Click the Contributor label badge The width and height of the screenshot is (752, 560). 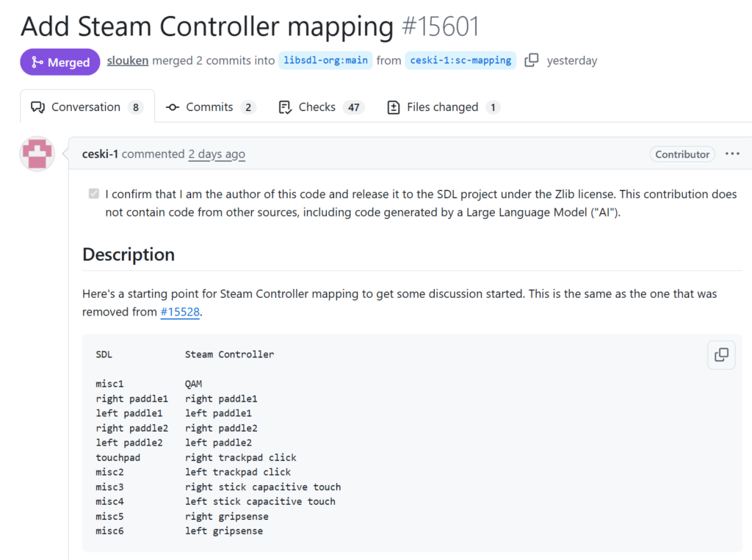click(682, 154)
